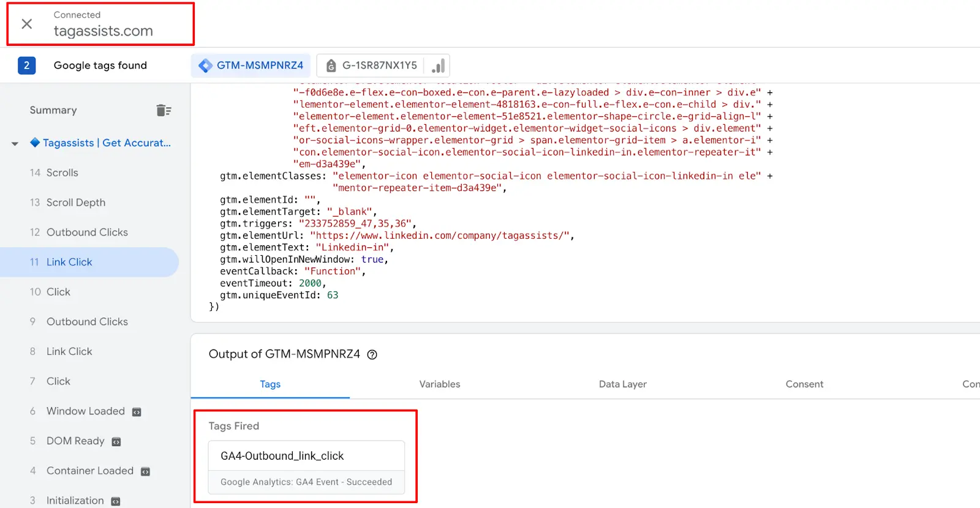Screen dimensions: 980x508
Task: Open the GA4-Outbound_link_click fired tag card
Action: click(x=306, y=467)
